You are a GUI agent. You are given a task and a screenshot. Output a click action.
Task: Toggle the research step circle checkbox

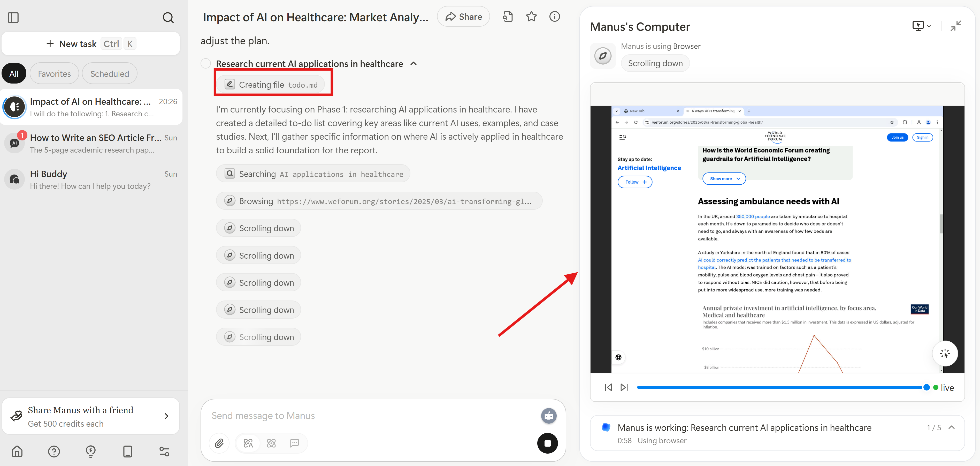(x=206, y=64)
